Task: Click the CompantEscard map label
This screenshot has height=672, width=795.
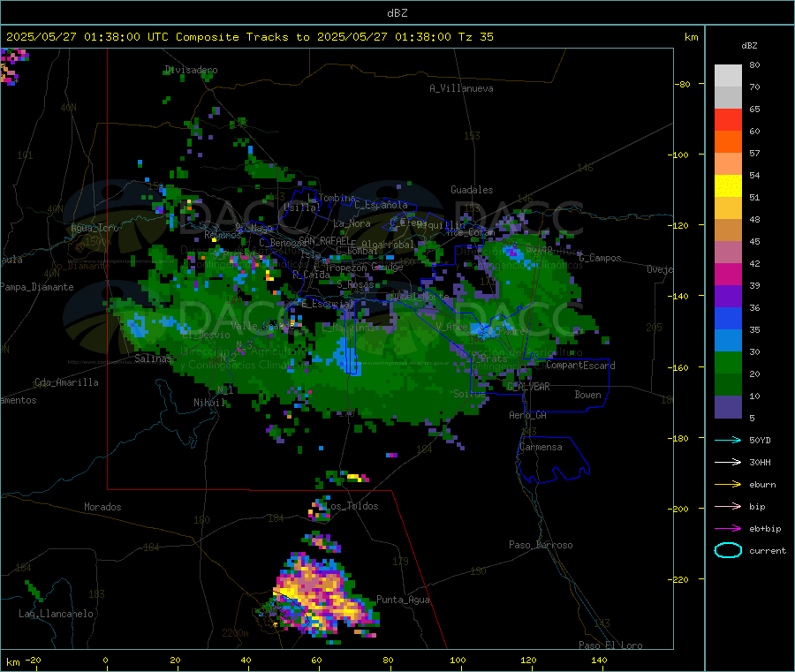Action: 580,365
